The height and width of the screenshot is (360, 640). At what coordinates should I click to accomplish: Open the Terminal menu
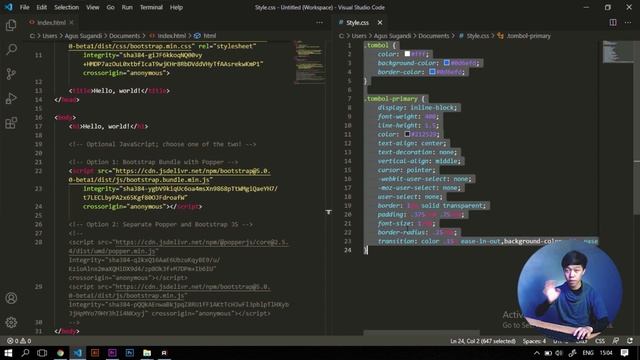(x=151, y=7)
